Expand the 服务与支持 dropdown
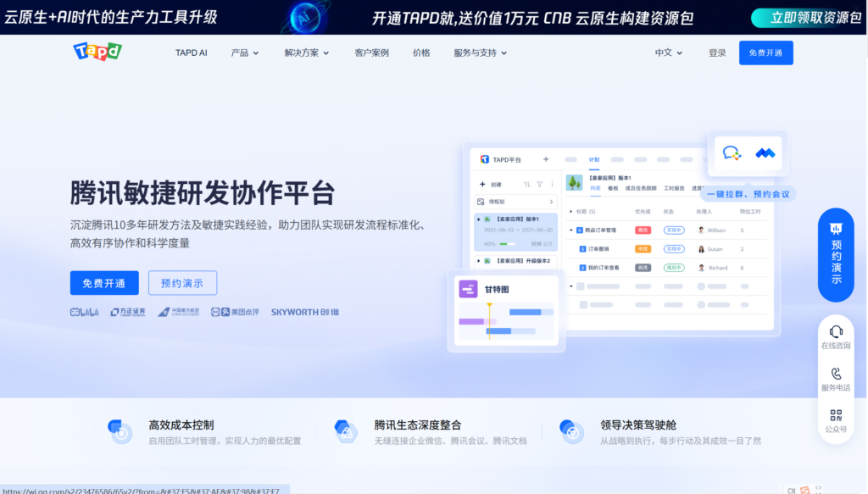868x494 pixels. click(x=480, y=53)
